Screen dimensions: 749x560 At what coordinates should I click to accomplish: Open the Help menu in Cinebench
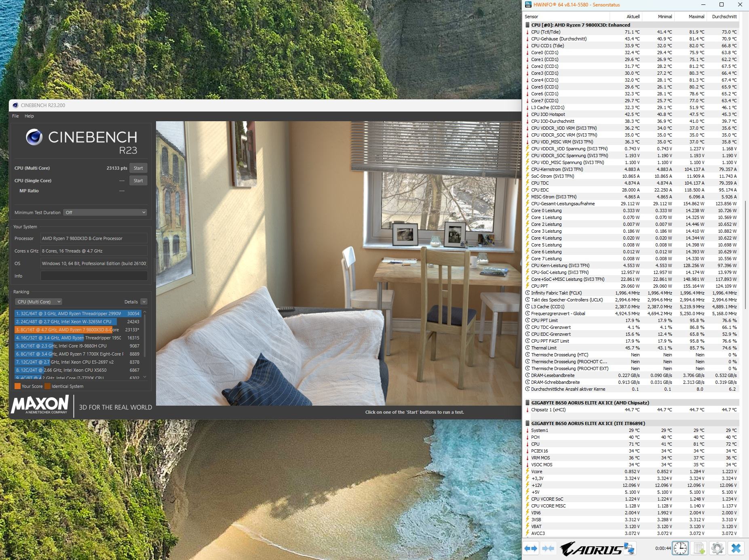29,116
